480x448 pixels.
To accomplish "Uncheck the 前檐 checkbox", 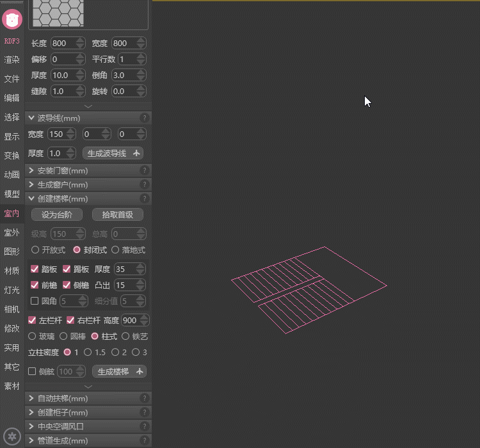I will pyautogui.click(x=35, y=285).
